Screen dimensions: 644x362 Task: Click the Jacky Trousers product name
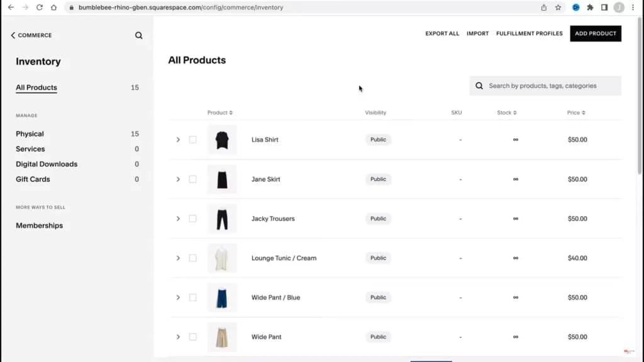(x=273, y=218)
